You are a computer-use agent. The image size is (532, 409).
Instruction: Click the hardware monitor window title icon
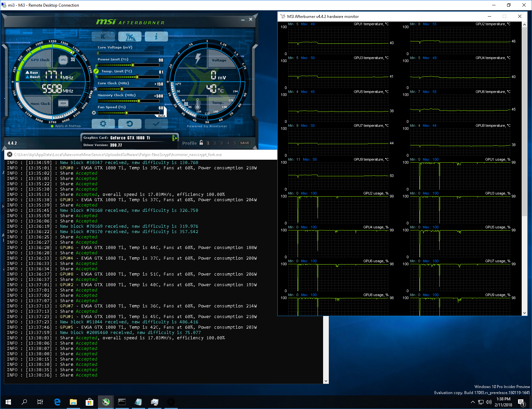283,16
